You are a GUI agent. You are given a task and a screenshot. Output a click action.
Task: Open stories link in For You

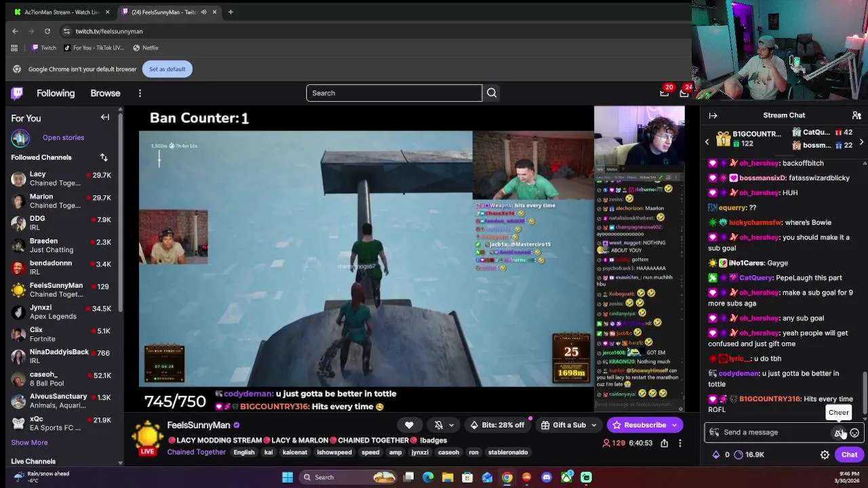pyautogui.click(x=63, y=138)
